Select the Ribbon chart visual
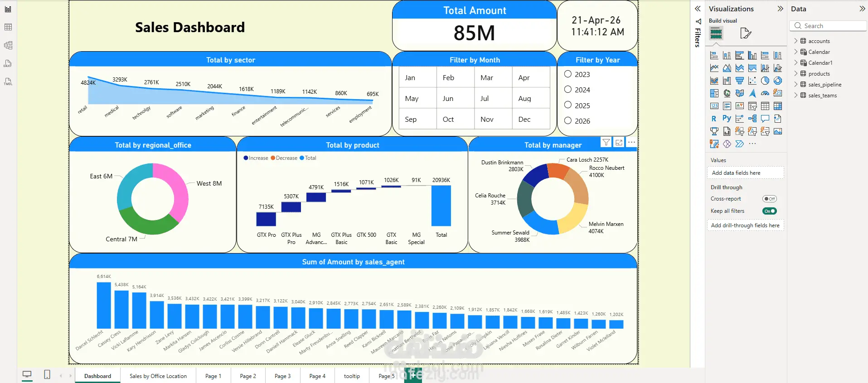The height and width of the screenshot is (383, 868). (714, 81)
